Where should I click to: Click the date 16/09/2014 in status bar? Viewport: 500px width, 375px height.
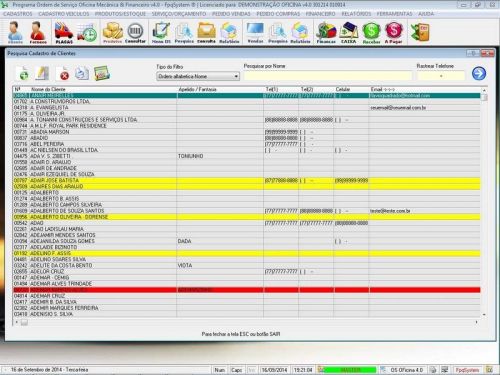click(x=274, y=370)
